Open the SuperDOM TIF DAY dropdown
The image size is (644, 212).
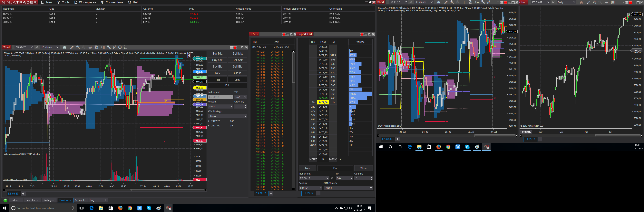tap(344, 178)
